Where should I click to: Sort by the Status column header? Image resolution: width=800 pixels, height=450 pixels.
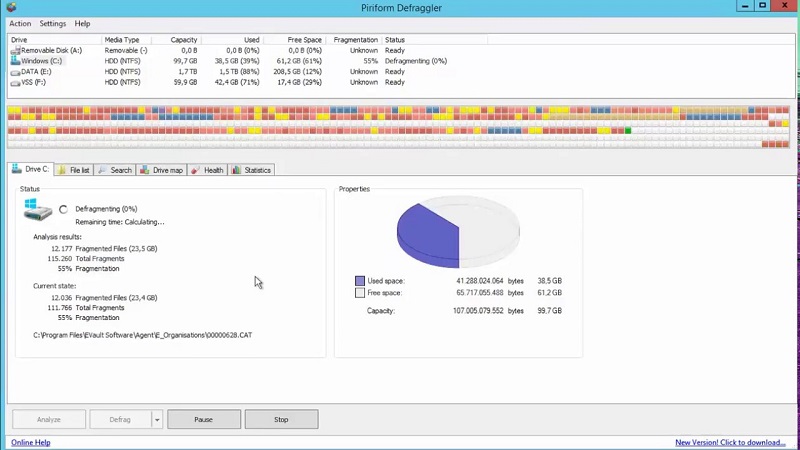(x=434, y=40)
